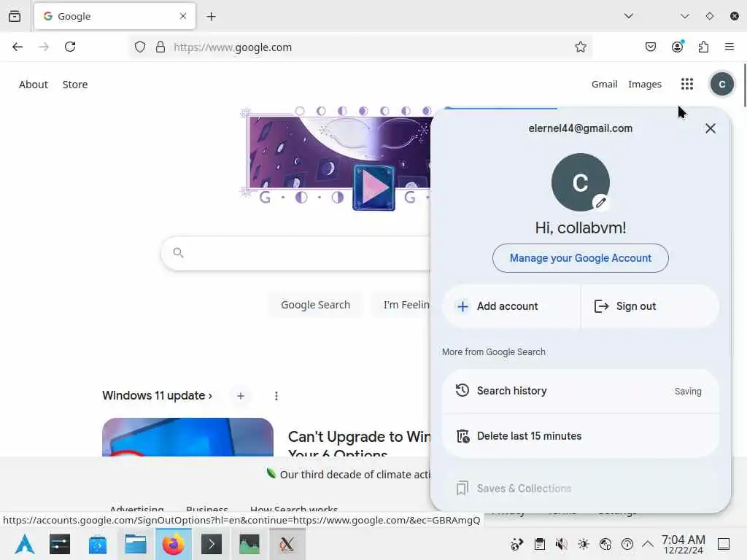Open Images link
This screenshot has height=560, width=747.
pyautogui.click(x=645, y=85)
